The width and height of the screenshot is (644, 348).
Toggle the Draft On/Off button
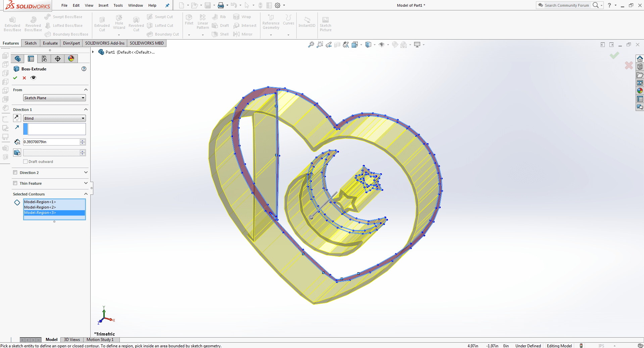tap(17, 153)
